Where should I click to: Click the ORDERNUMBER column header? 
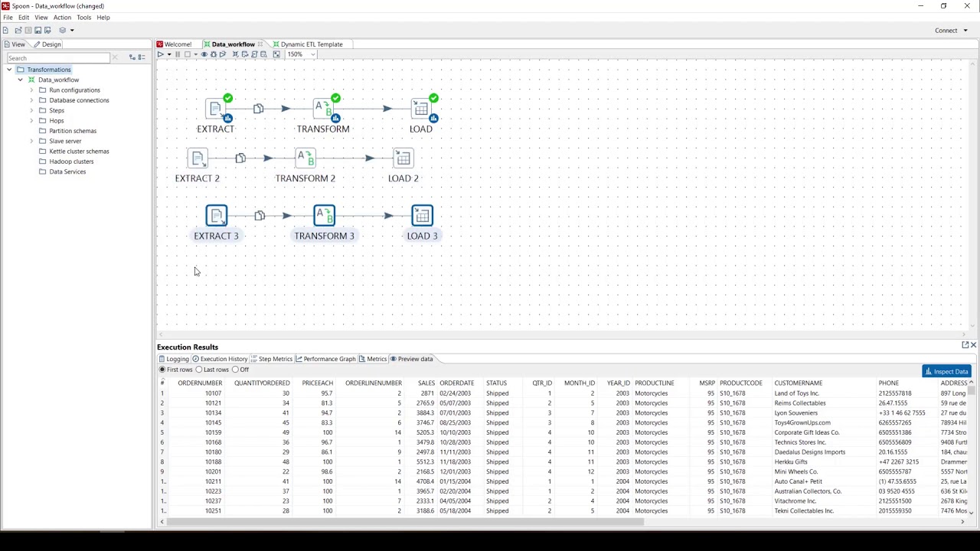200,383
